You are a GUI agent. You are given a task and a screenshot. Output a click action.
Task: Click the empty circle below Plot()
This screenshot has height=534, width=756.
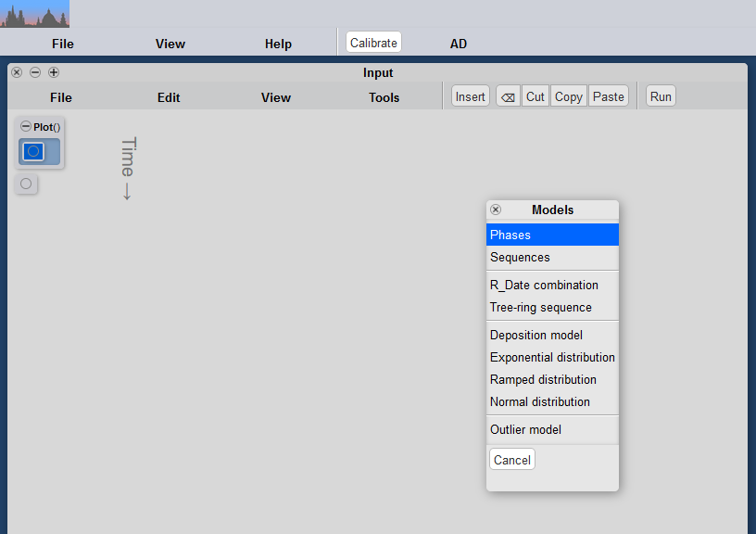(x=26, y=184)
